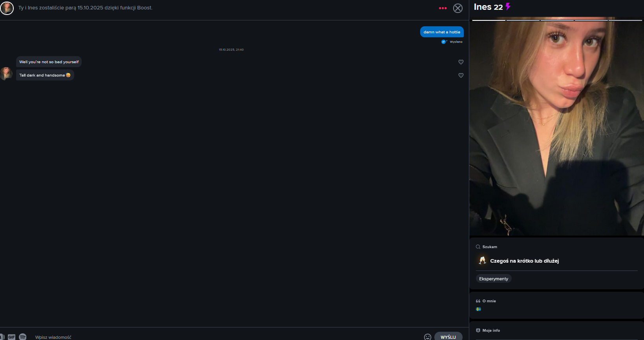Click the '15.10.2025, 21:40' timestamp

click(231, 50)
